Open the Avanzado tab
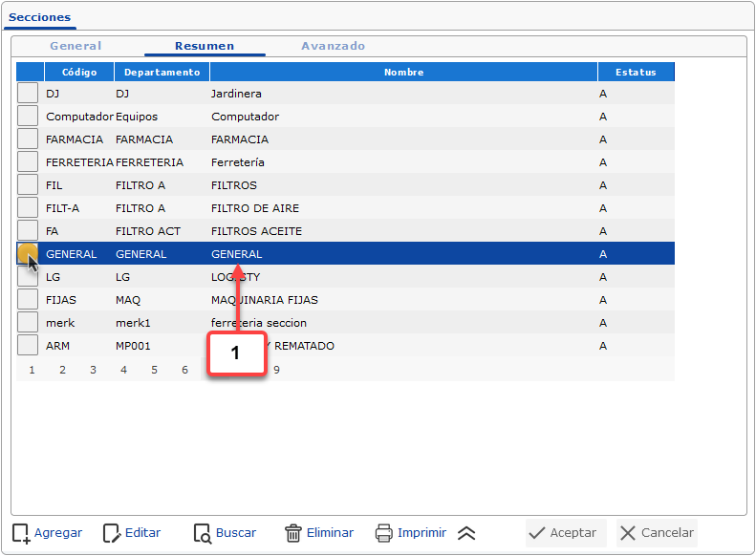 (x=333, y=46)
